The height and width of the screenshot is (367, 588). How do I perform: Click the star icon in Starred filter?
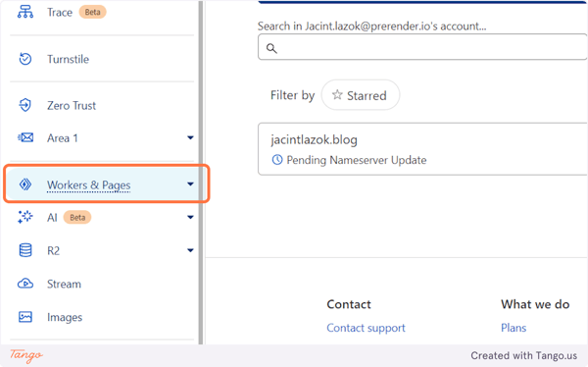(x=337, y=95)
